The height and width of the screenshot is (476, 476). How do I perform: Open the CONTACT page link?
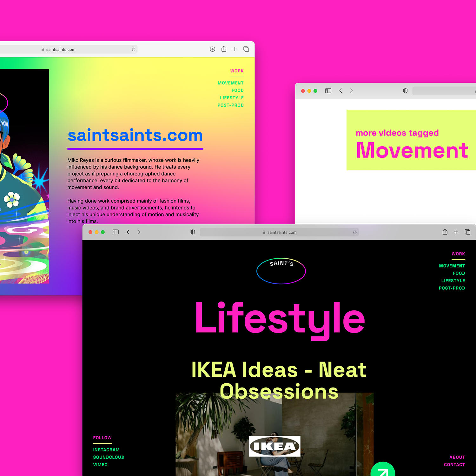(x=454, y=465)
